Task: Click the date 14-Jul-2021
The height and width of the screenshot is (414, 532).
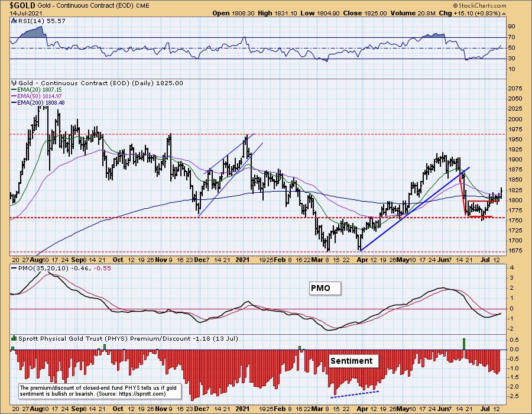Action: tap(26, 13)
